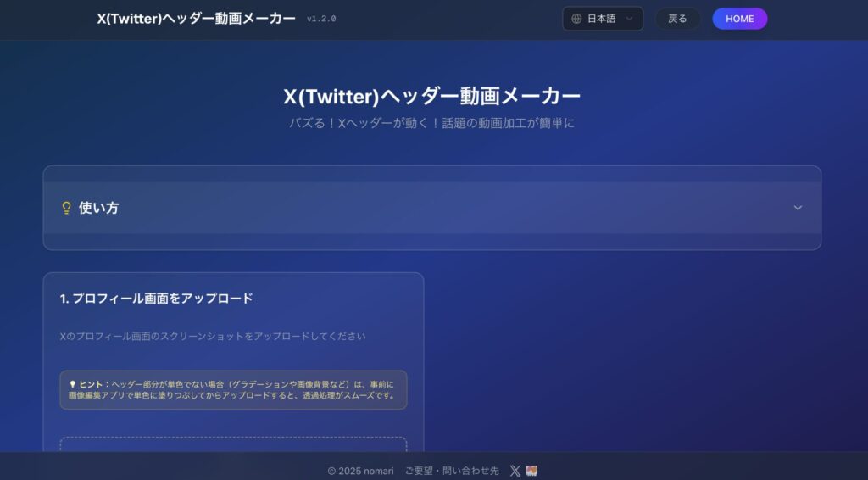Click the large page title X(Twitter)ヘッダー動画メーカー

coord(432,96)
